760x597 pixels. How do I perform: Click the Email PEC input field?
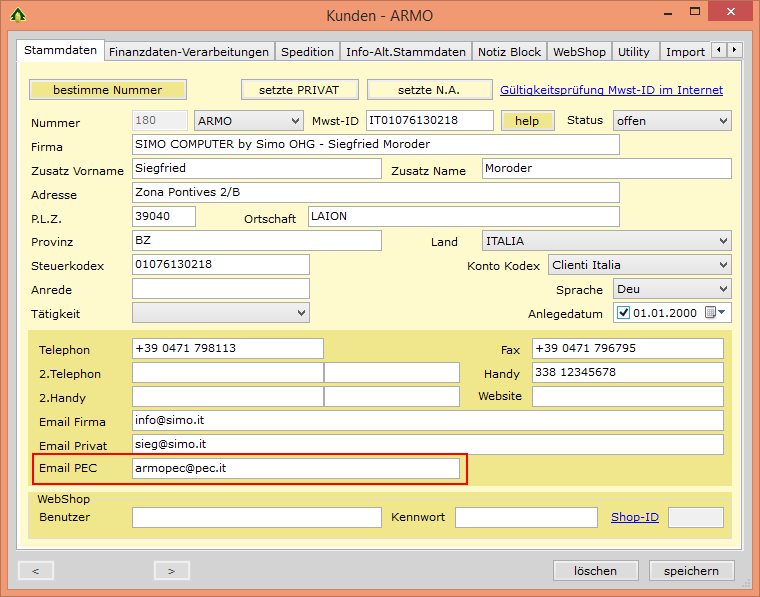296,468
